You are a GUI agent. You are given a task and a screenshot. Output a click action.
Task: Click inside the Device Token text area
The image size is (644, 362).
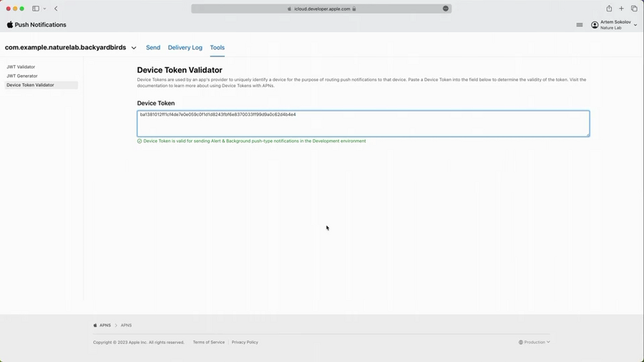[x=363, y=124]
